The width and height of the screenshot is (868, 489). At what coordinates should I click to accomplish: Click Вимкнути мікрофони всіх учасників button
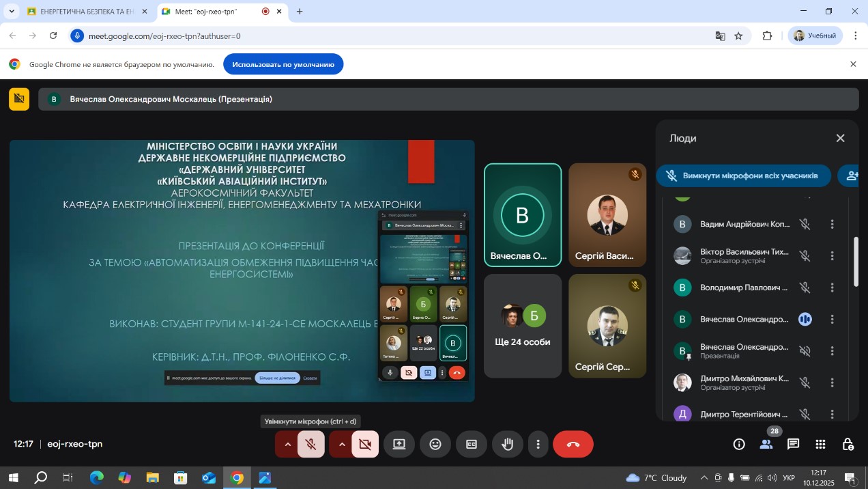pyautogui.click(x=743, y=176)
